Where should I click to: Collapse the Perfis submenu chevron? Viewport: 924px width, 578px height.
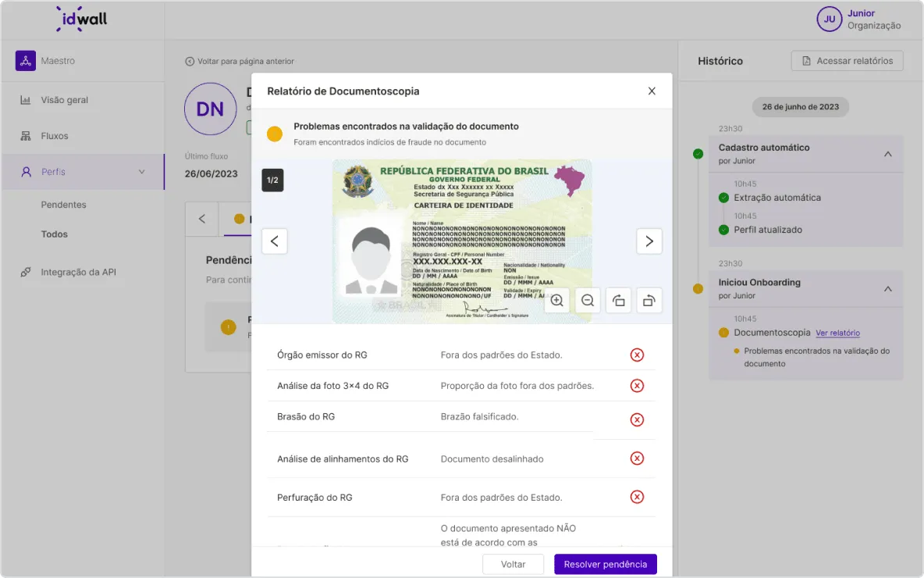coord(141,172)
